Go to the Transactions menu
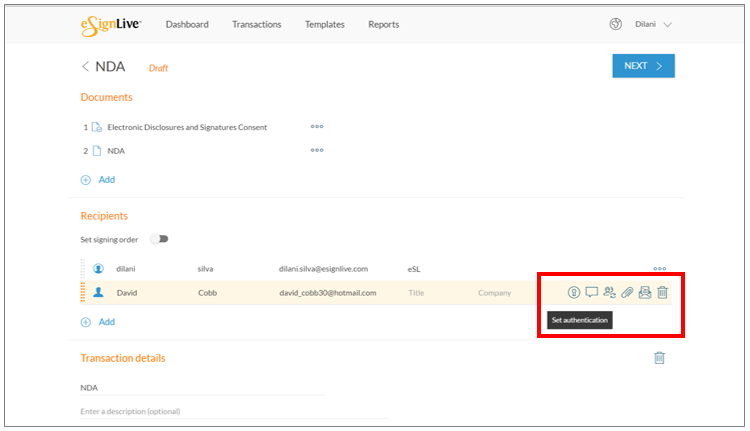The image size is (750, 431). pos(257,24)
